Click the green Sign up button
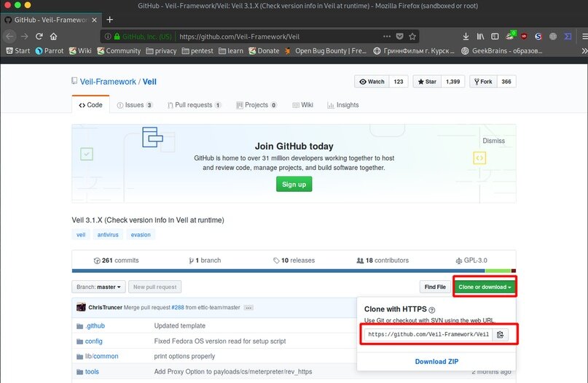This screenshot has width=588, height=383. (x=294, y=185)
